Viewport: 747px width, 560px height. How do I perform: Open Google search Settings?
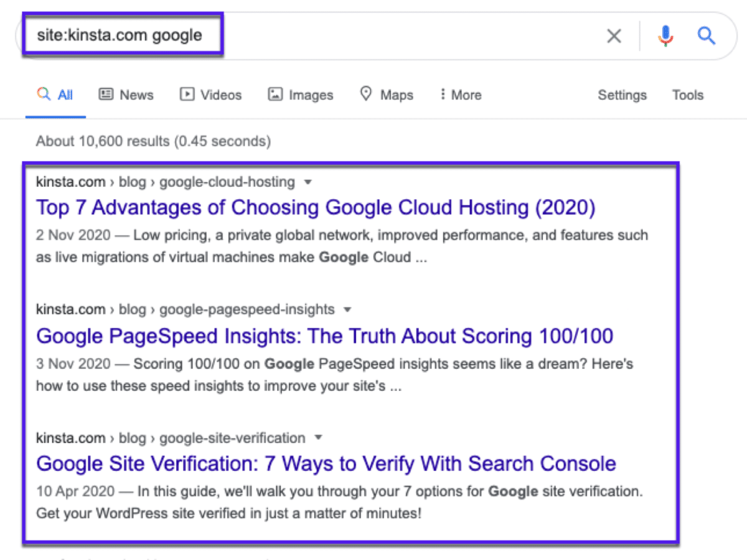pos(622,95)
